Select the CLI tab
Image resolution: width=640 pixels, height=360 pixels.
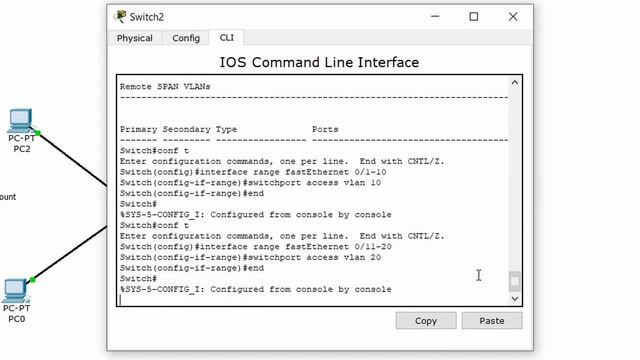click(227, 38)
